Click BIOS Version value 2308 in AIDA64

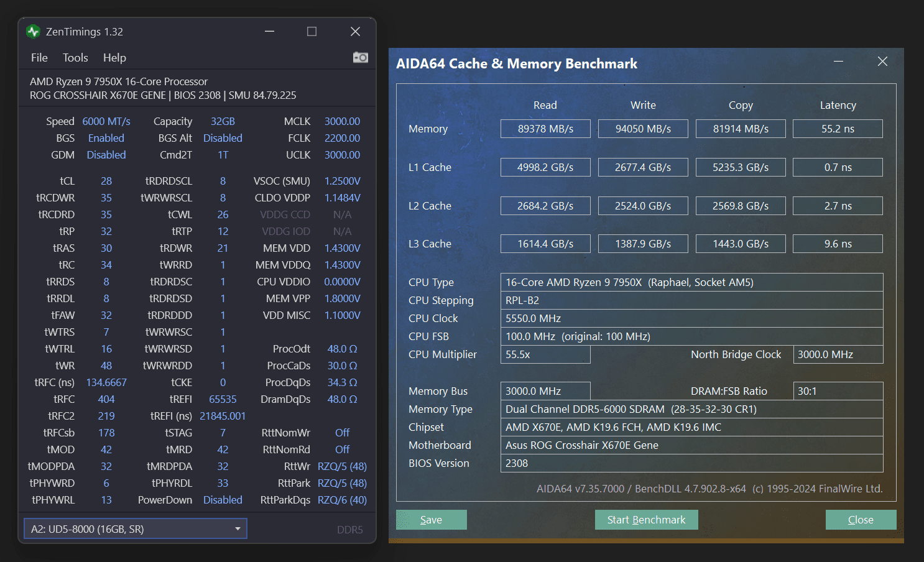coord(692,463)
